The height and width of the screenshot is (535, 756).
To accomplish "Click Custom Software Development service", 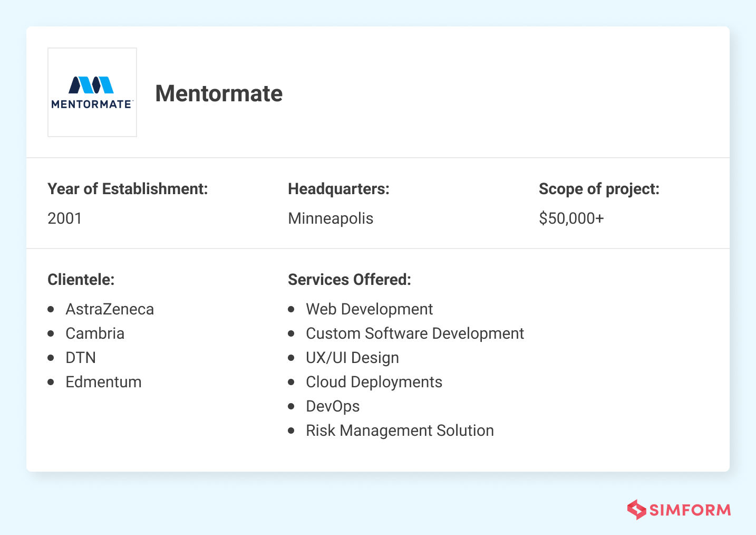I will (x=415, y=333).
